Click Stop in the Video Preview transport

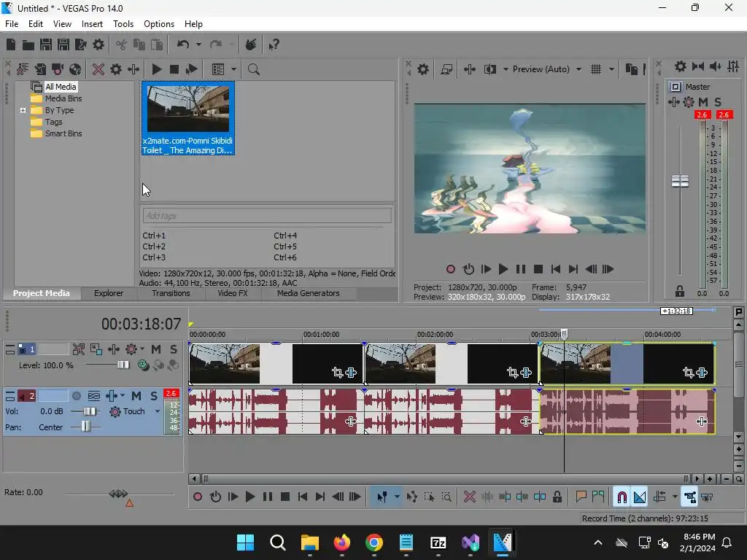538,270
